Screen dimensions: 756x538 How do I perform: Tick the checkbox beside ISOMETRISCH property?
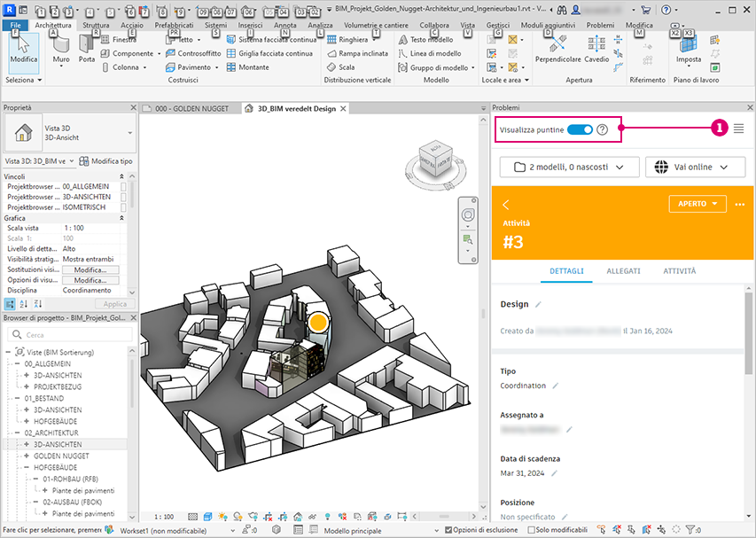[x=123, y=207]
